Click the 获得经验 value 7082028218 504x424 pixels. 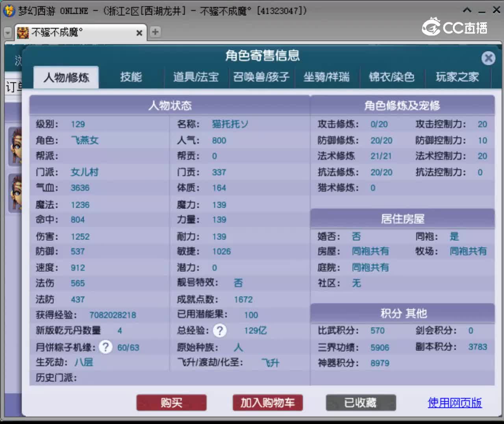(x=113, y=315)
